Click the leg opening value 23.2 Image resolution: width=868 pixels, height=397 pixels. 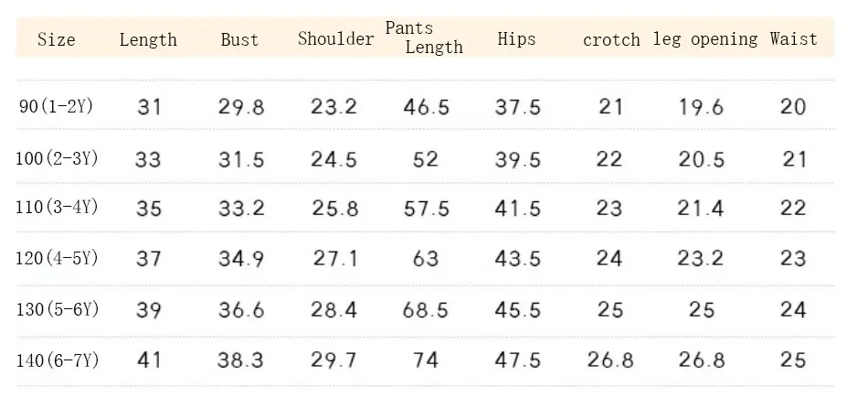tap(700, 258)
